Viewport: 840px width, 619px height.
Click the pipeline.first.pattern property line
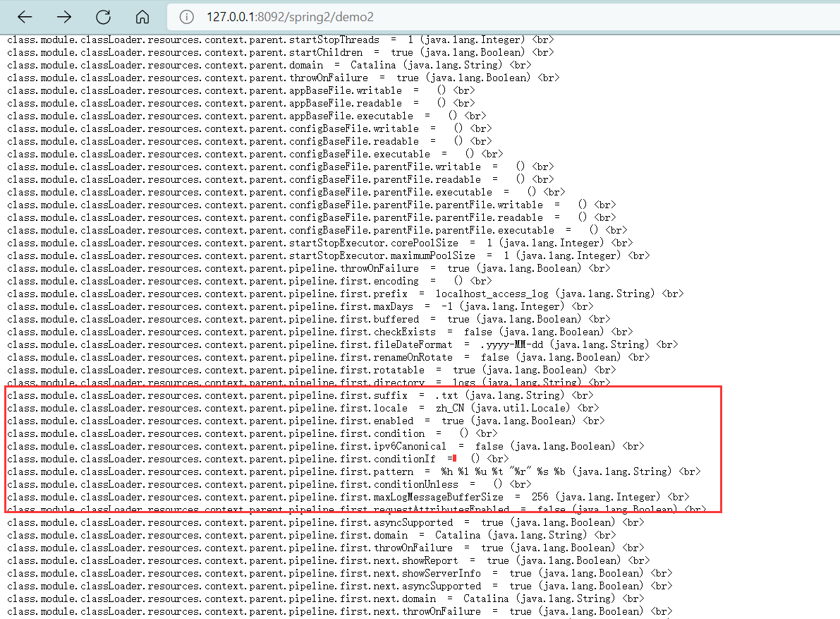pos(354,471)
